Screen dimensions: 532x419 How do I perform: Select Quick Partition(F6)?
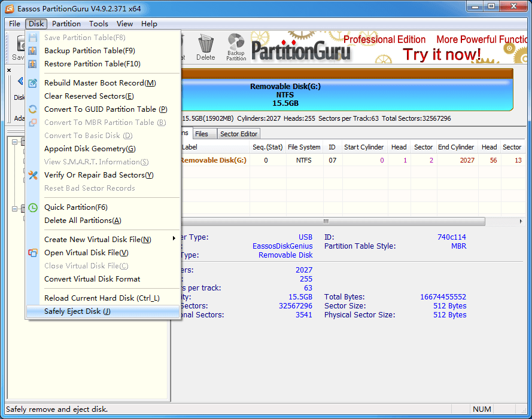103,207
